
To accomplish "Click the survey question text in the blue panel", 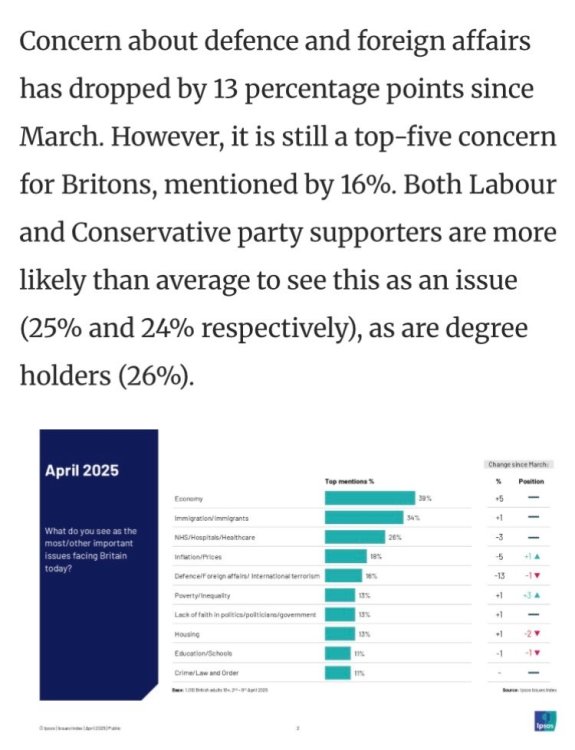I will tap(91, 550).
